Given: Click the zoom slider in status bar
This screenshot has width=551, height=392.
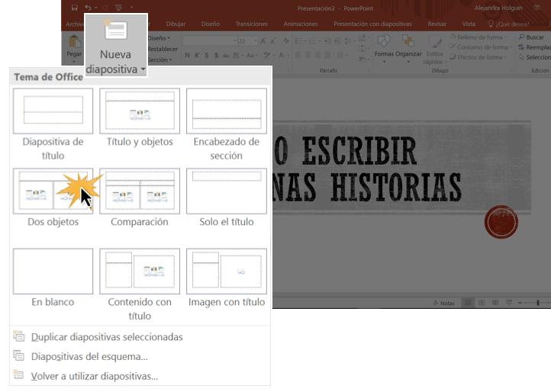Looking at the screenshot, I should (538, 303).
